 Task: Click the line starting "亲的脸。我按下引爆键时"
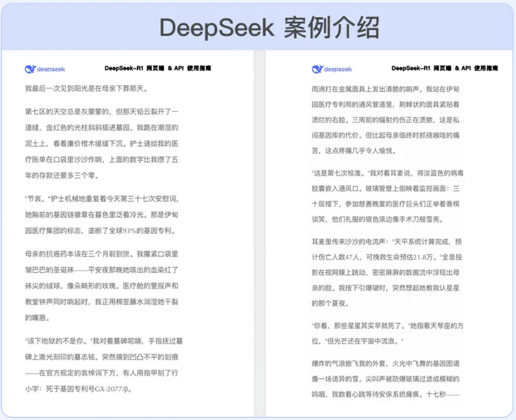(x=385, y=288)
